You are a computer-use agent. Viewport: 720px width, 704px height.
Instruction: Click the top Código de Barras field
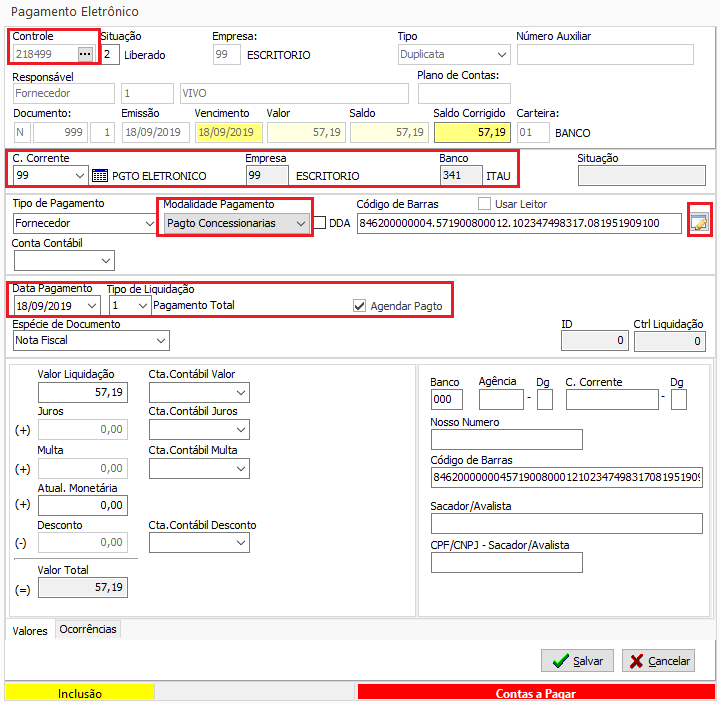[x=519, y=223]
